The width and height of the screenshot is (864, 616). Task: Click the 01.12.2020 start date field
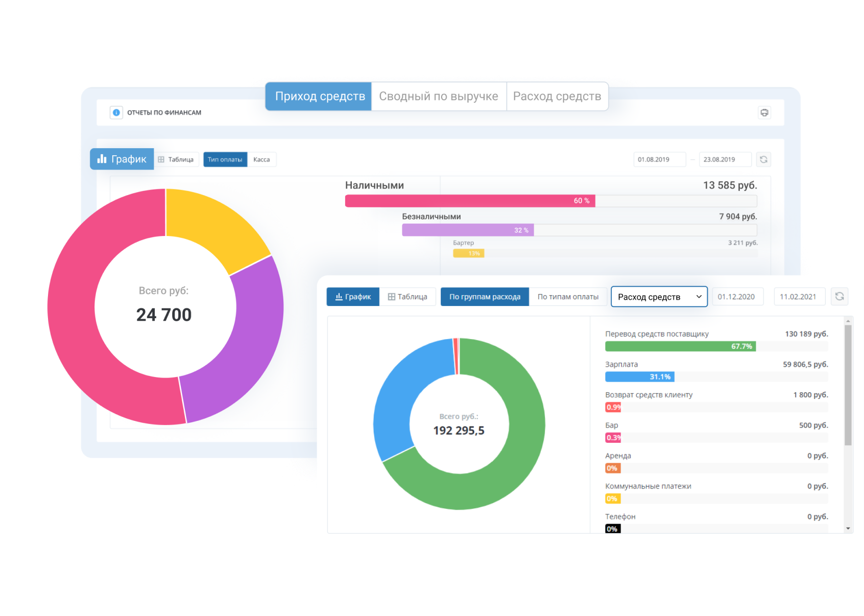(737, 297)
